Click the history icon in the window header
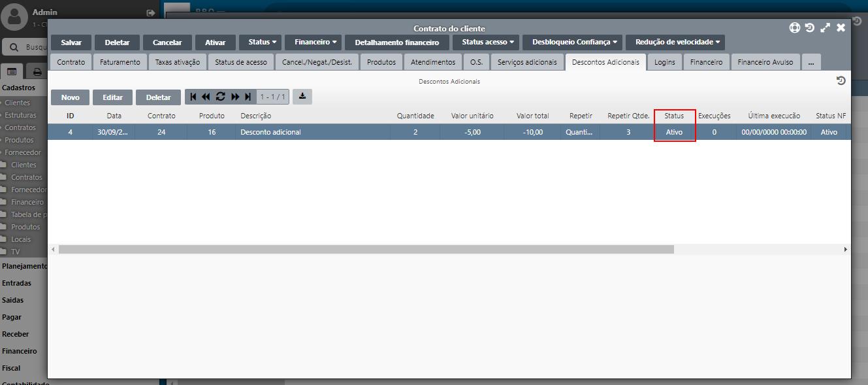 tap(810, 27)
